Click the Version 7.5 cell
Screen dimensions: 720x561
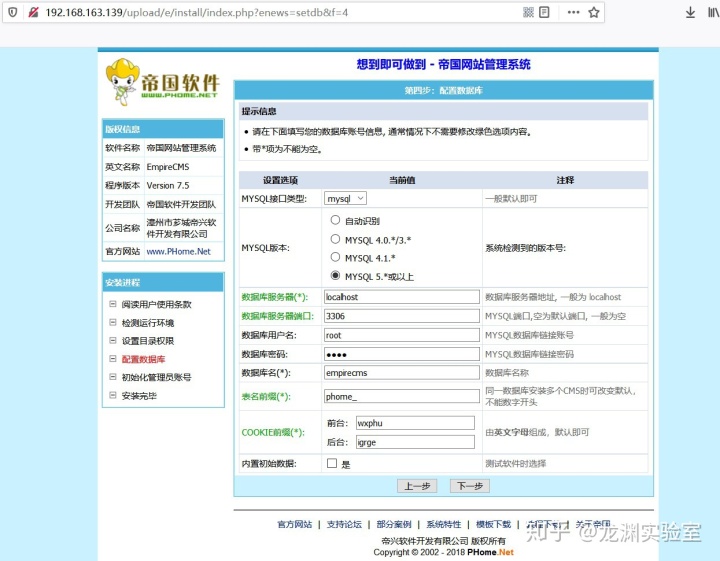(x=184, y=185)
